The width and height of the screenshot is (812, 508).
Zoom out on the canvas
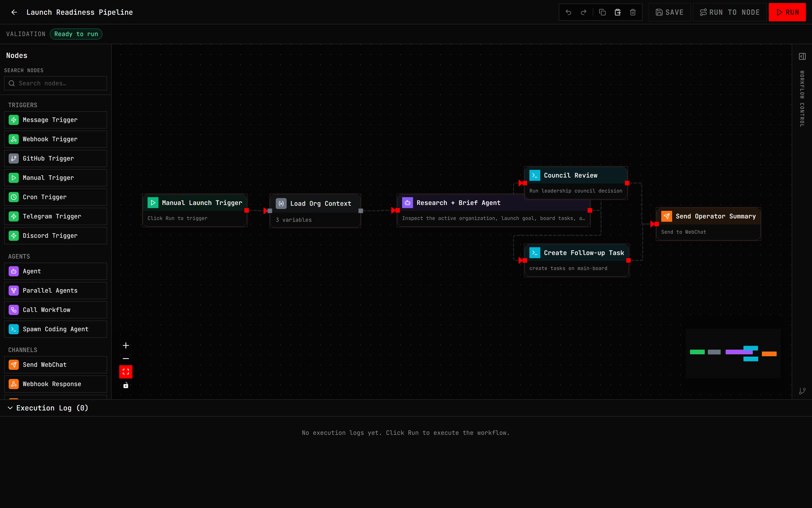(126, 358)
